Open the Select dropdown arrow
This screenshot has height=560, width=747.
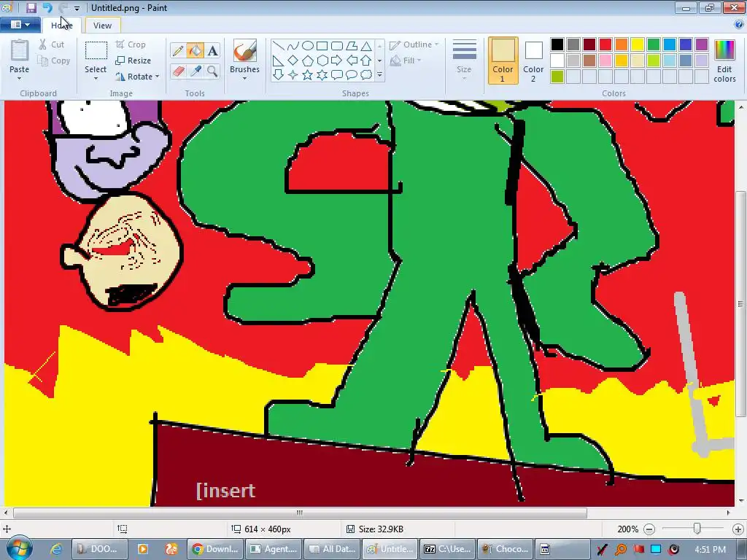click(x=96, y=79)
